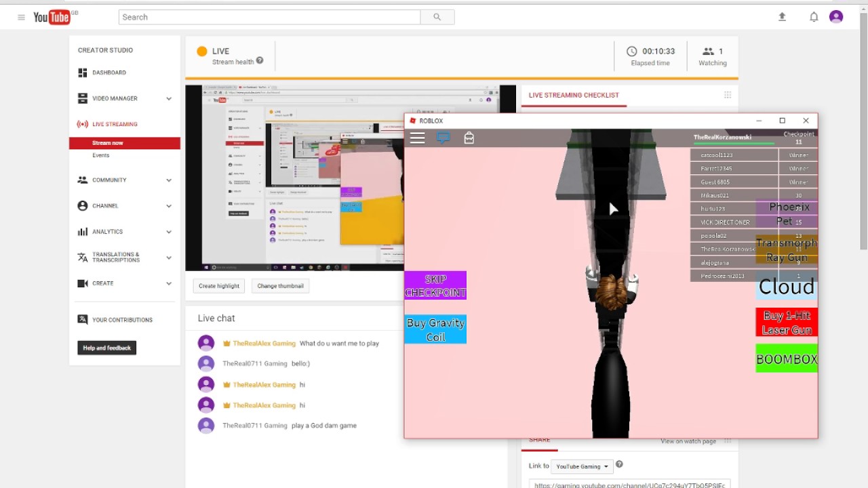Expand the Community section

tap(169, 180)
